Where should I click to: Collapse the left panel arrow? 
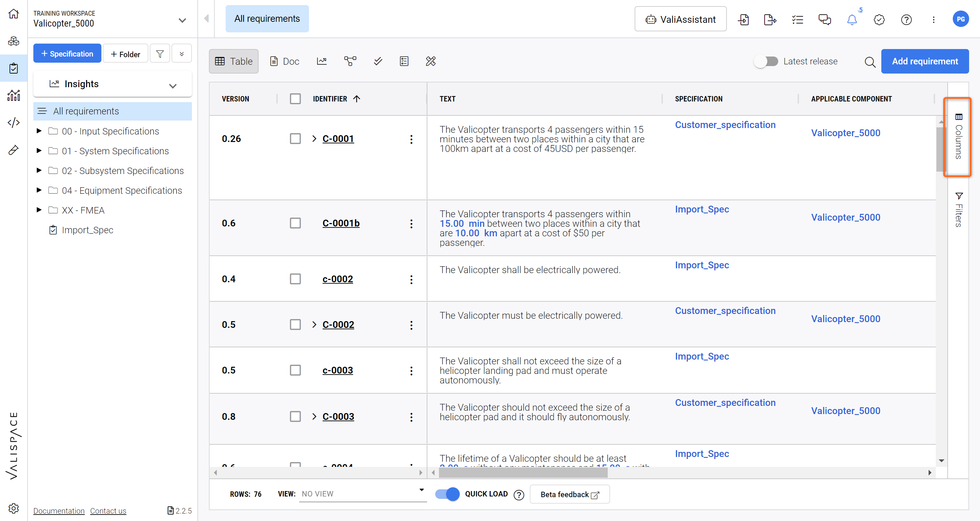coord(207,19)
